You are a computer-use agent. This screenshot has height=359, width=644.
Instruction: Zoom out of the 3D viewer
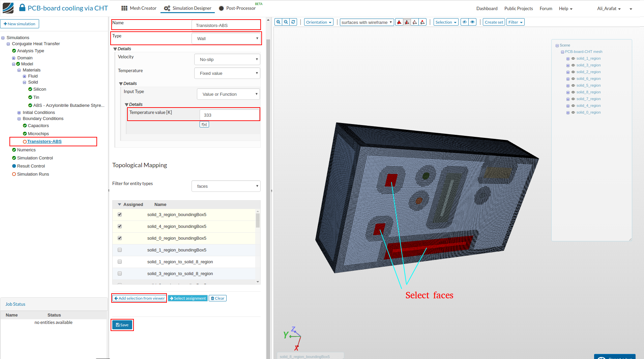click(x=286, y=22)
